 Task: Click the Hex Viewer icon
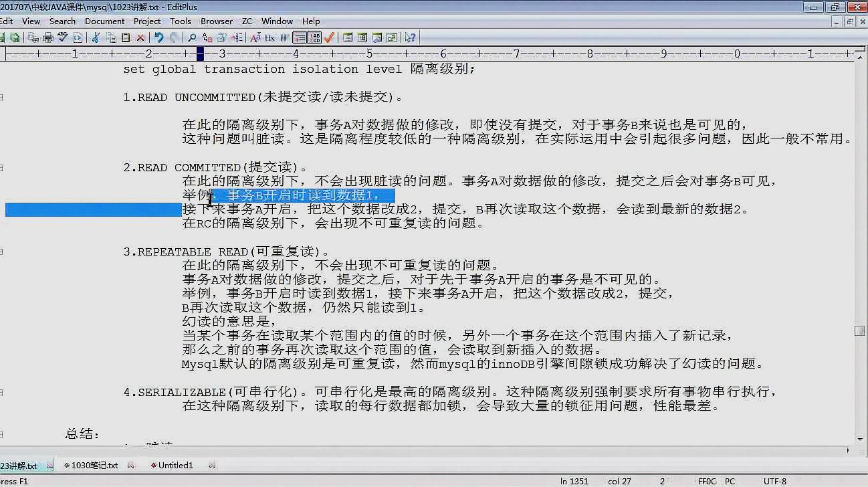270,38
